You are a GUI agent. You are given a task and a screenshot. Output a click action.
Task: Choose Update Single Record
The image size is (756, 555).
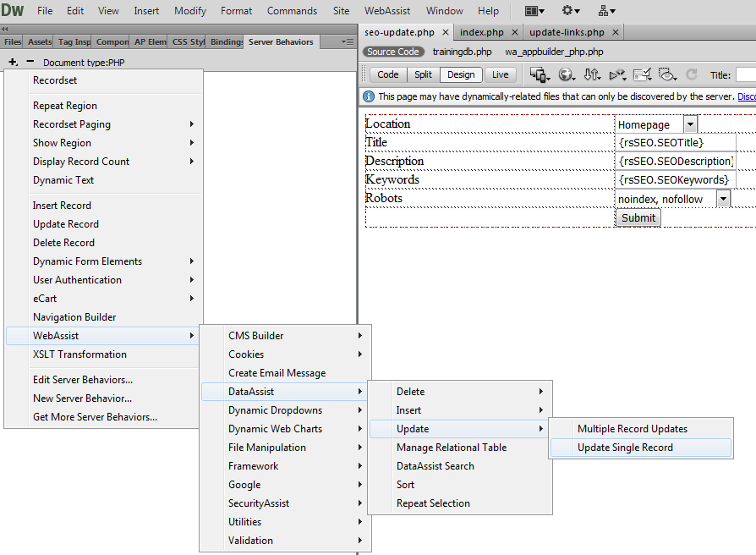[641, 448]
